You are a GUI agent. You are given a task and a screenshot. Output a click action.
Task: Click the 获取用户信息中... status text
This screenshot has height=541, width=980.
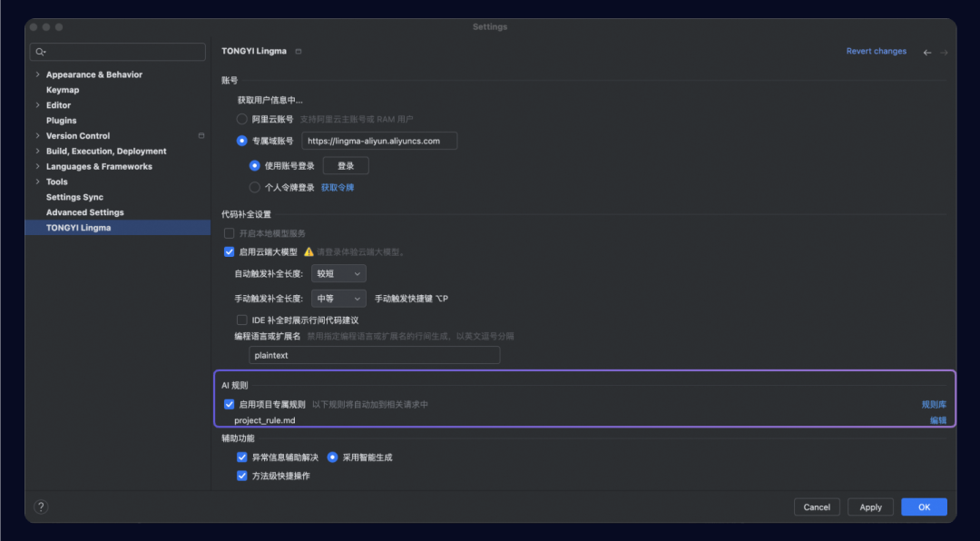(x=270, y=100)
